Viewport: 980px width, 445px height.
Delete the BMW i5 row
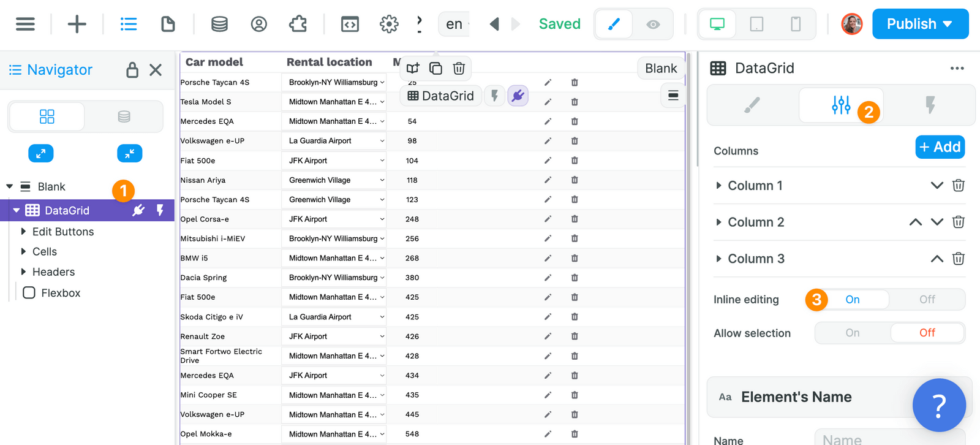click(x=575, y=258)
